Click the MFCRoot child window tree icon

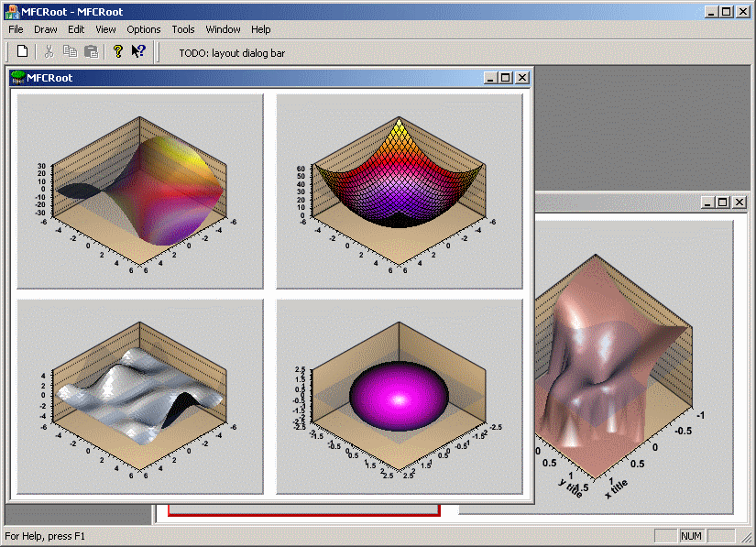click(17, 78)
